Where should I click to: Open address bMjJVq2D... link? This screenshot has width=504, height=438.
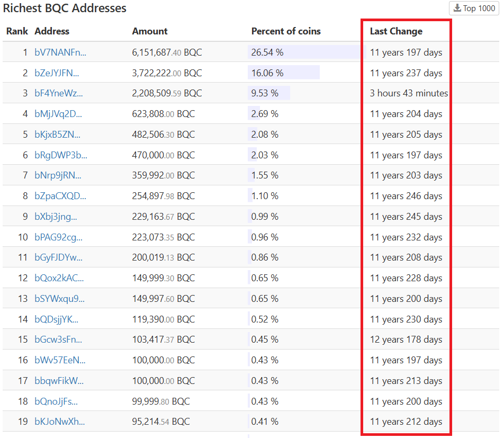pyautogui.click(x=58, y=114)
